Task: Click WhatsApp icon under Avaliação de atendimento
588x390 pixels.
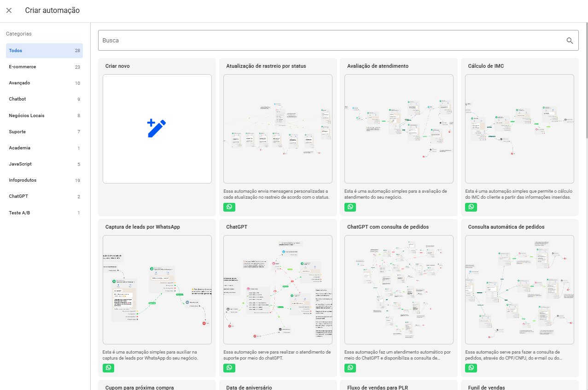Action: click(350, 207)
